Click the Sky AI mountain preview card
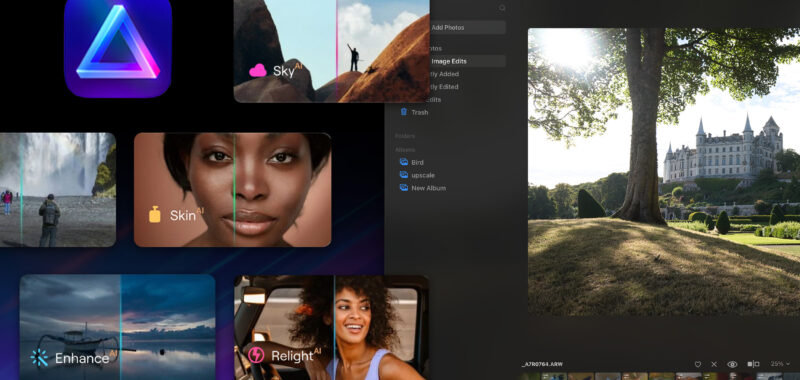Image resolution: width=800 pixels, height=380 pixels. point(332,51)
